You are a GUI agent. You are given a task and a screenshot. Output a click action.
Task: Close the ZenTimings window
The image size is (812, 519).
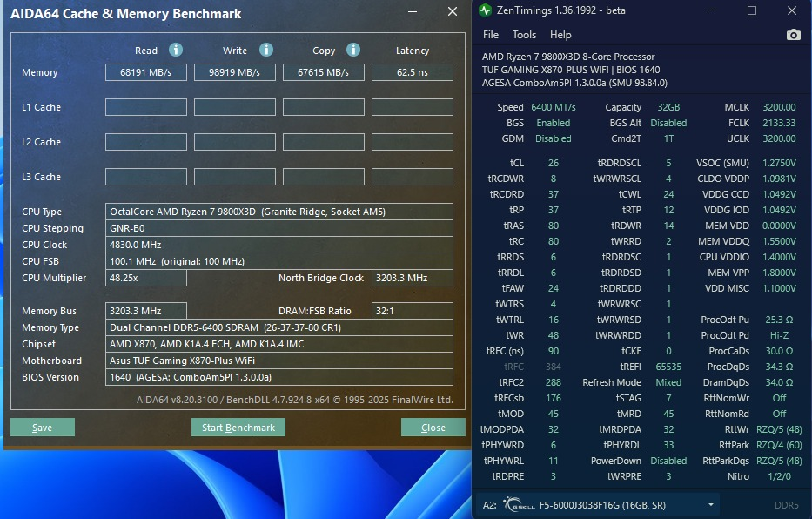[x=792, y=10]
